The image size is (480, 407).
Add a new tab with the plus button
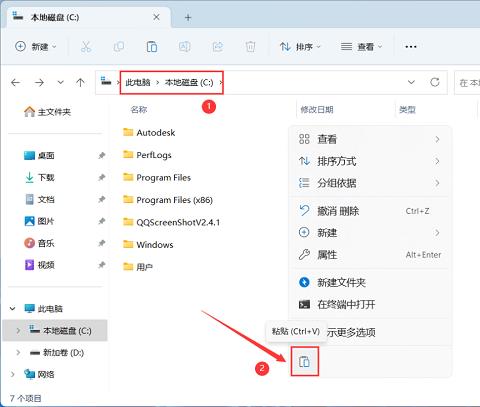pos(188,17)
